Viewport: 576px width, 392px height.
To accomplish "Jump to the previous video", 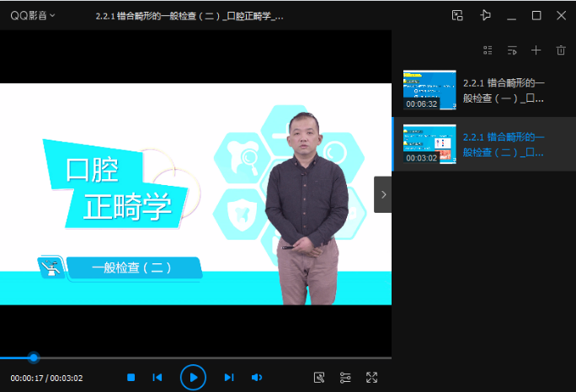I will 157,378.
